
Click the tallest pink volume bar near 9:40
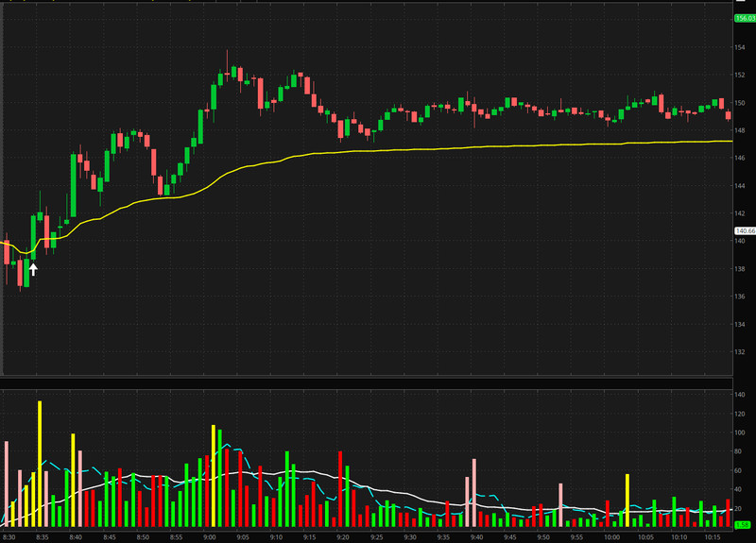474,492
